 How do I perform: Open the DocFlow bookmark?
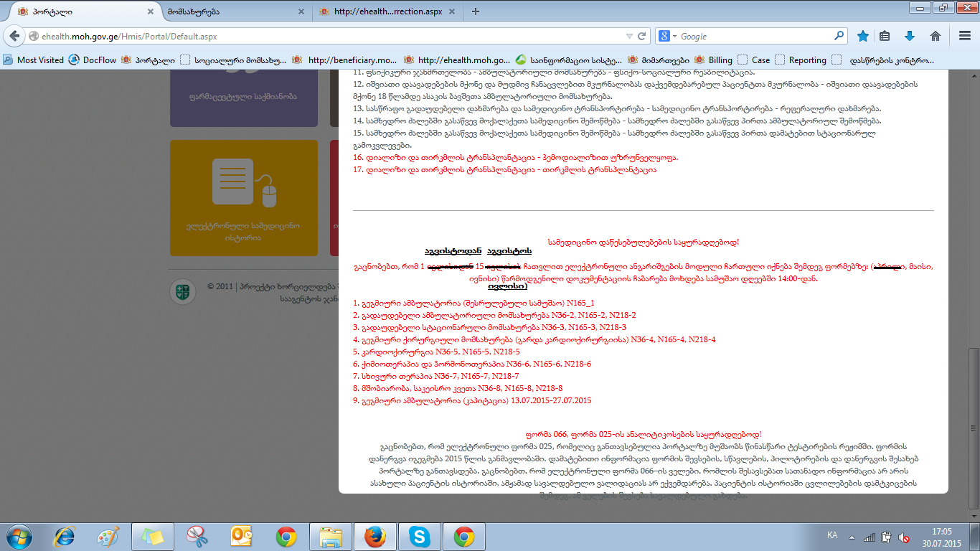[x=93, y=60]
